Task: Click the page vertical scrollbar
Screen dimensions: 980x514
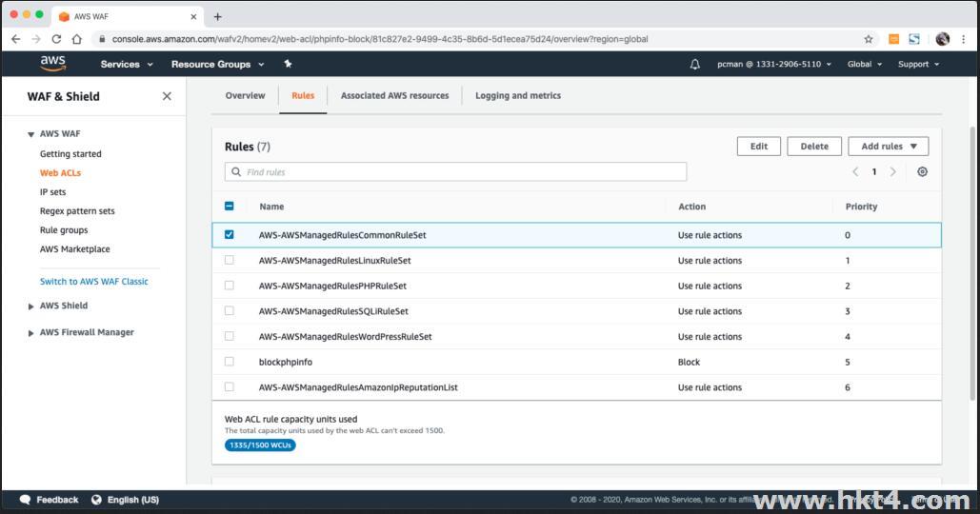Action: [971, 263]
